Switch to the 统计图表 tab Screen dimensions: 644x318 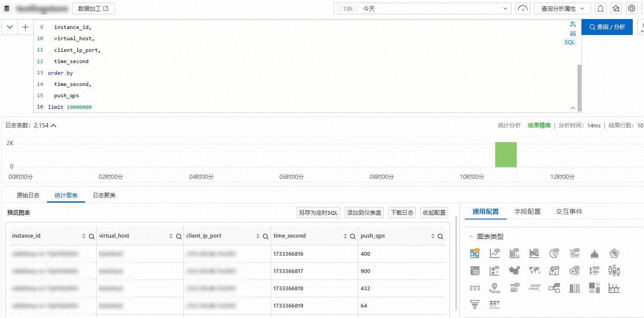click(x=66, y=195)
